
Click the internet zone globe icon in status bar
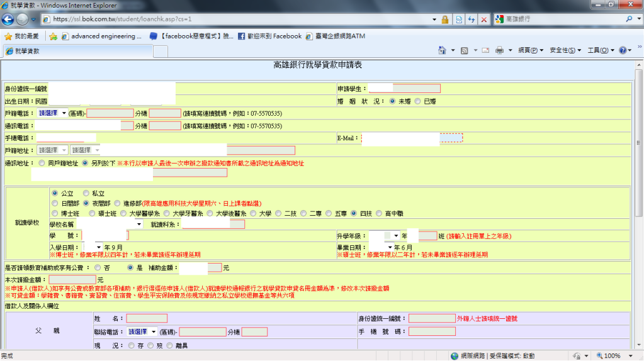455,356
